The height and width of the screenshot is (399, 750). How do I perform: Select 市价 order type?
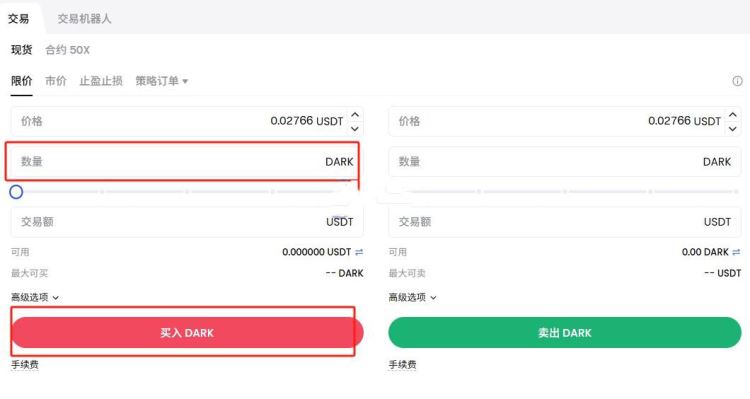[56, 81]
